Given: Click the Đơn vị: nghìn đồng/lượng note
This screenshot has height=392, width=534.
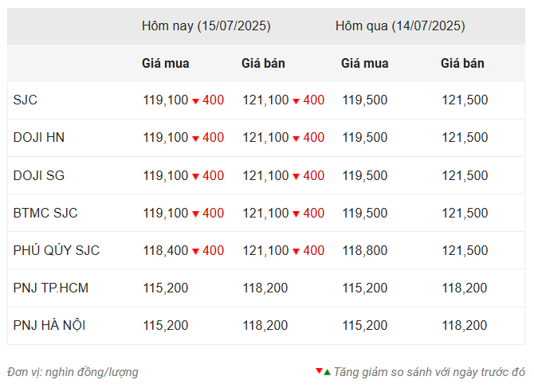Looking at the screenshot, I should [x=73, y=372].
